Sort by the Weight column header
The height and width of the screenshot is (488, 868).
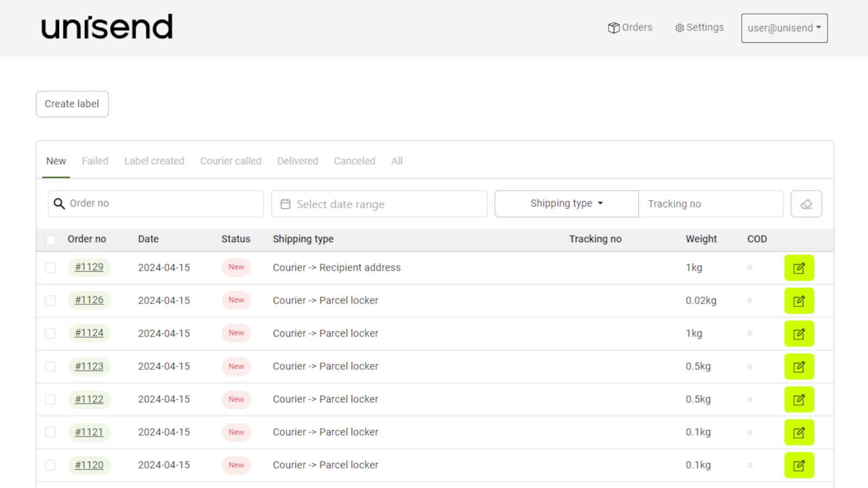(x=701, y=239)
